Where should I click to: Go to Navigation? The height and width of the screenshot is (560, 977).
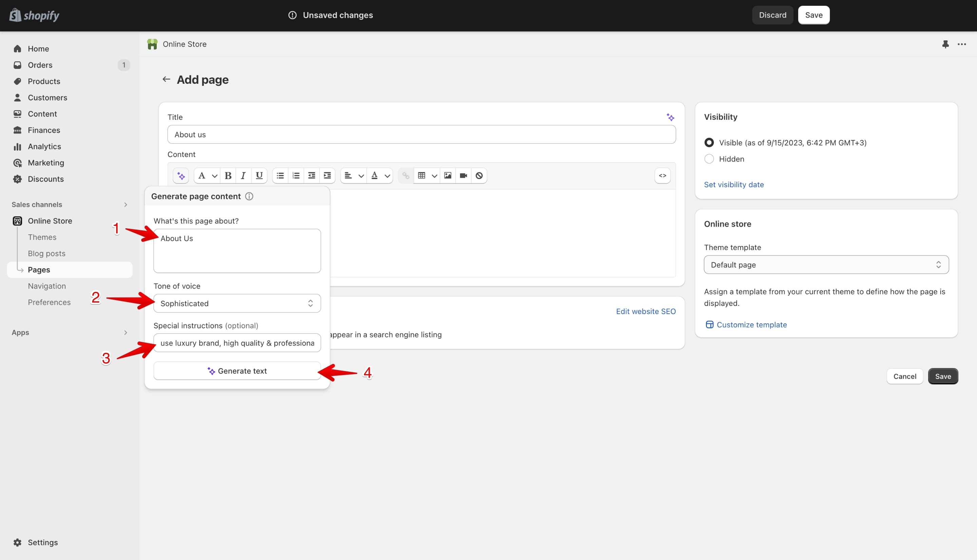coord(46,286)
